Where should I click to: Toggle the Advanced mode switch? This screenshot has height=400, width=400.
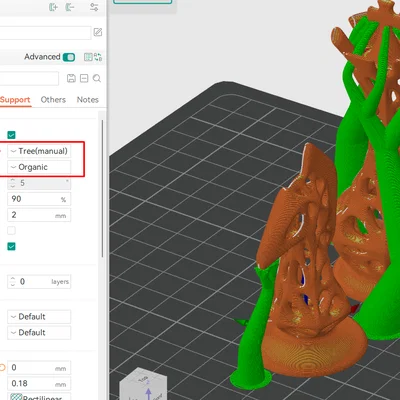pyautogui.click(x=69, y=57)
